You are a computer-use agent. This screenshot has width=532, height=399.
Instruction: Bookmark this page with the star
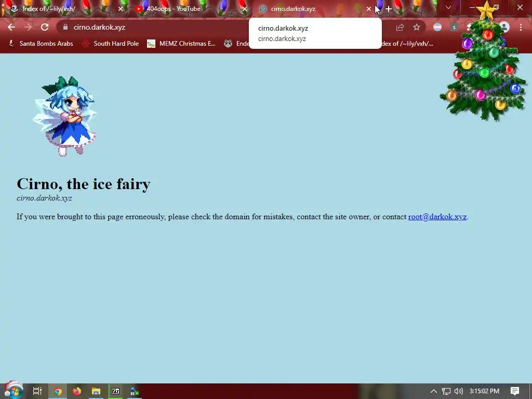tap(417, 27)
